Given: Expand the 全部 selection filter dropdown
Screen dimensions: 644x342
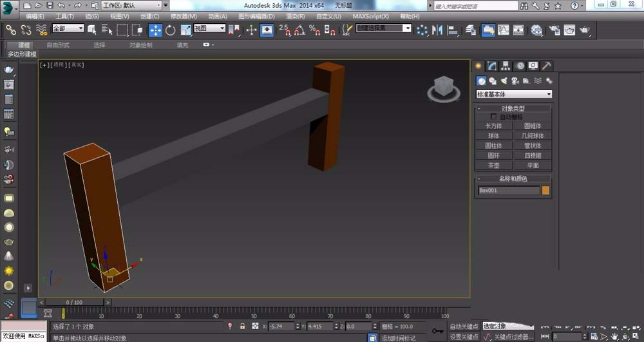Looking at the screenshot, I should pos(68,29).
